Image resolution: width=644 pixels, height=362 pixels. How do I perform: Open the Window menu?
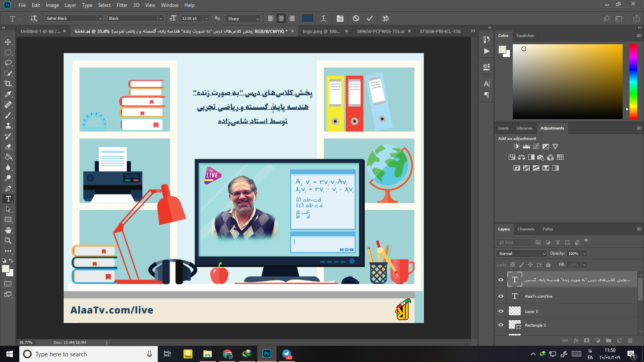[x=169, y=5]
